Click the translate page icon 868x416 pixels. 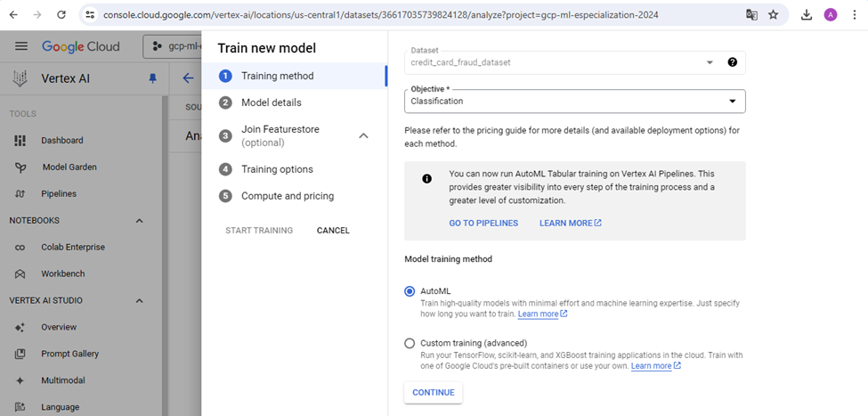click(751, 15)
